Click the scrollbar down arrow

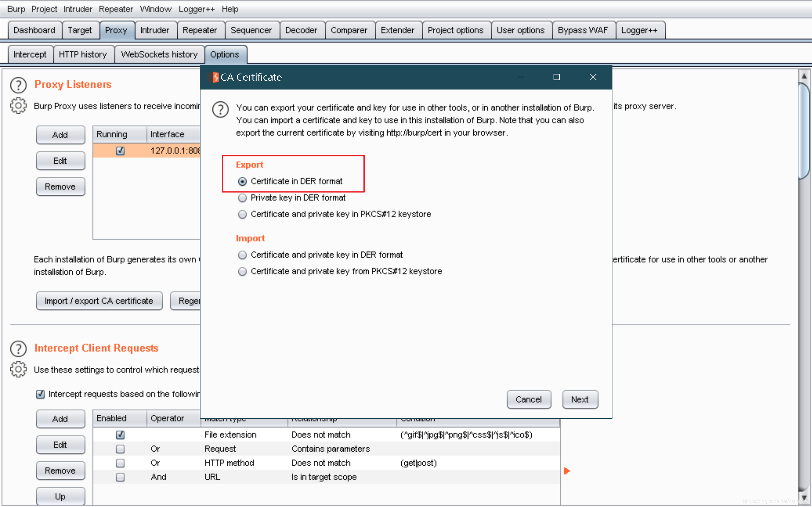pyautogui.click(x=804, y=497)
